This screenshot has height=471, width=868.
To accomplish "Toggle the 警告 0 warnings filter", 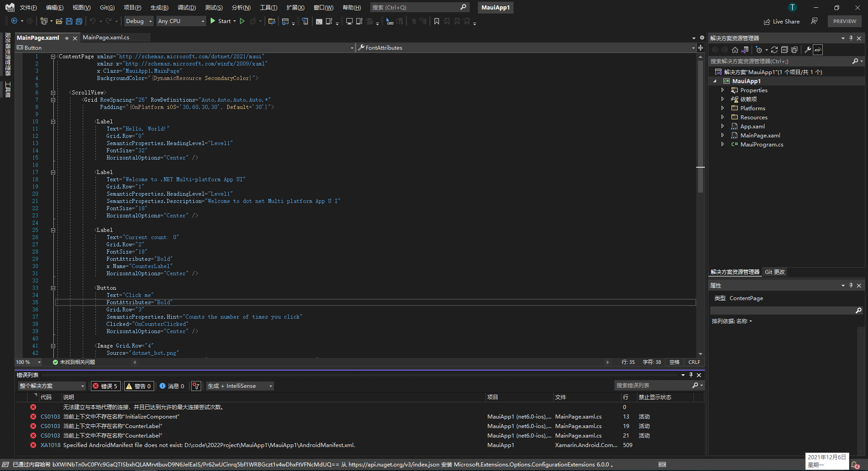I will click(138, 386).
